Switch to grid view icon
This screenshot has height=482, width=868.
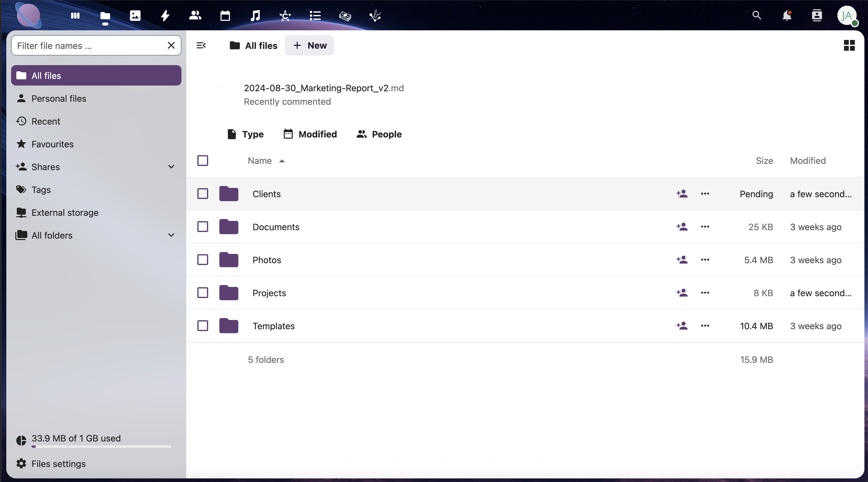click(x=849, y=45)
